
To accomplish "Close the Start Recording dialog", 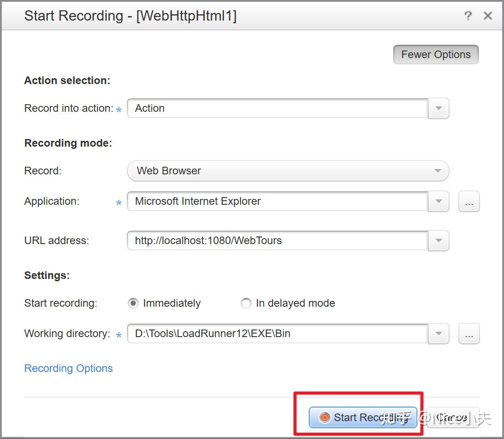I will tap(488, 16).
